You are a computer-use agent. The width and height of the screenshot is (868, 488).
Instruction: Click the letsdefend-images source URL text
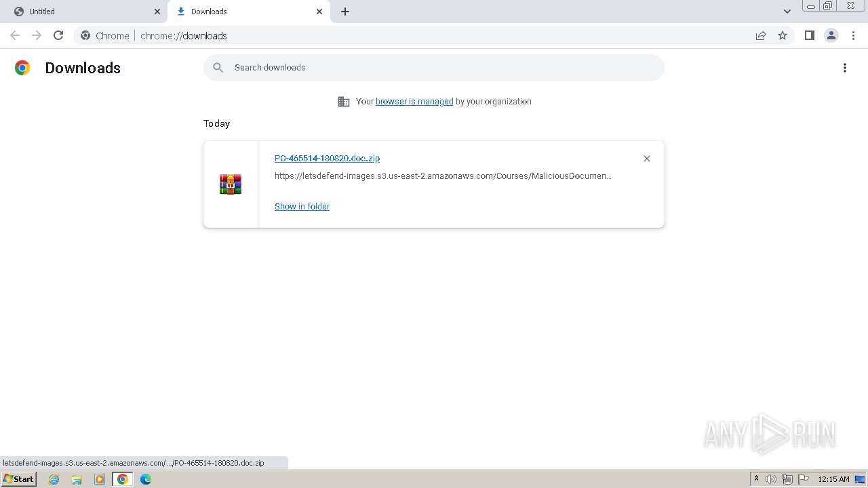[443, 176]
